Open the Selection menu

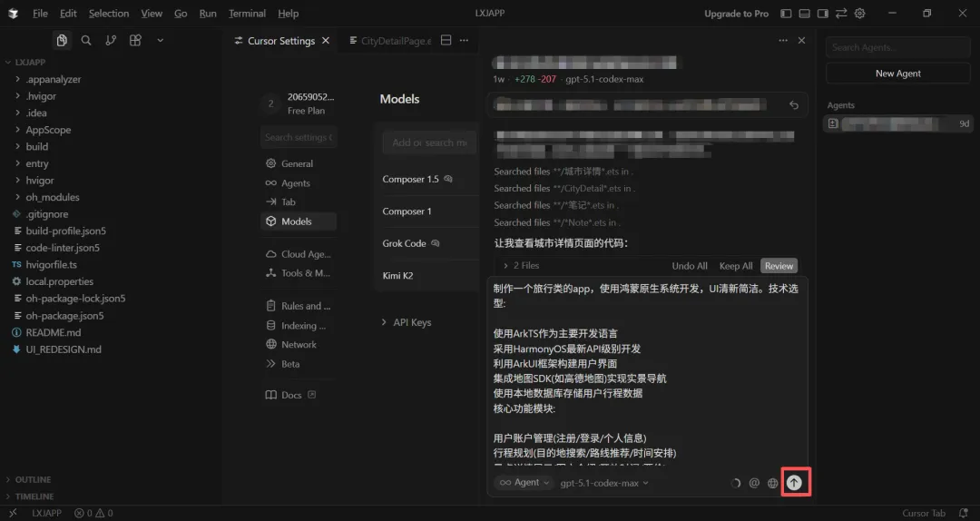[x=109, y=13]
